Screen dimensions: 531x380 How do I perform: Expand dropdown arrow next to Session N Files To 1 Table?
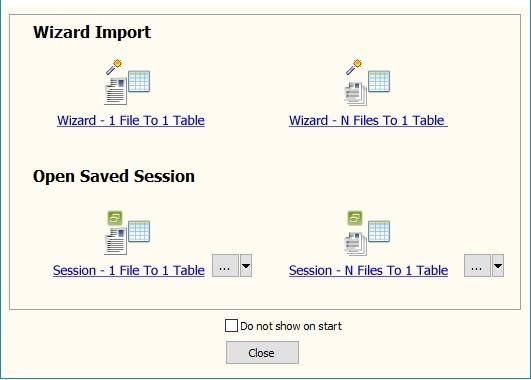(498, 266)
